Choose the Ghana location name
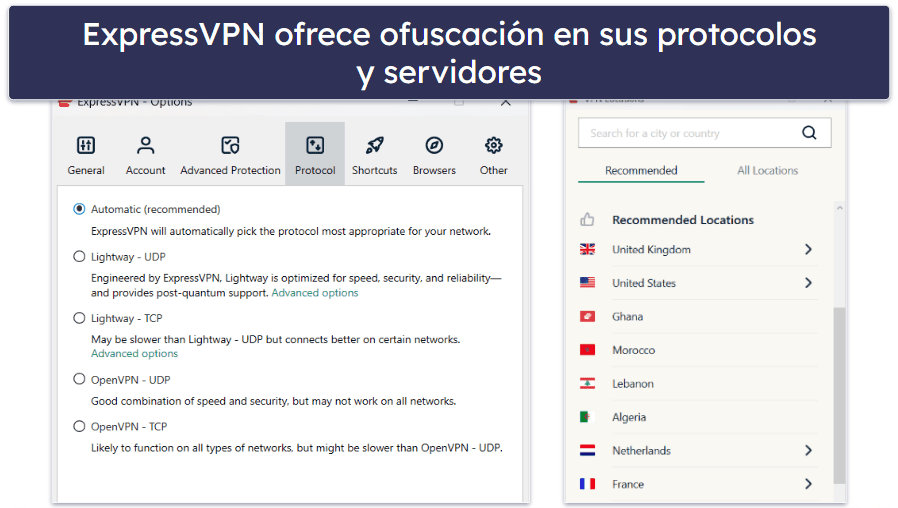Image resolution: width=898 pixels, height=508 pixels. coord(627,316)
